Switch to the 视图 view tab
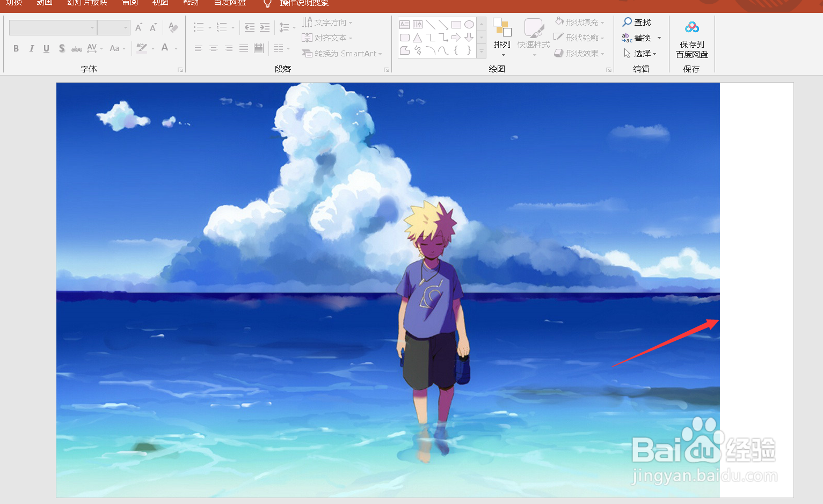The height and width of the screenshot is (504, 823). click(160, 3)
